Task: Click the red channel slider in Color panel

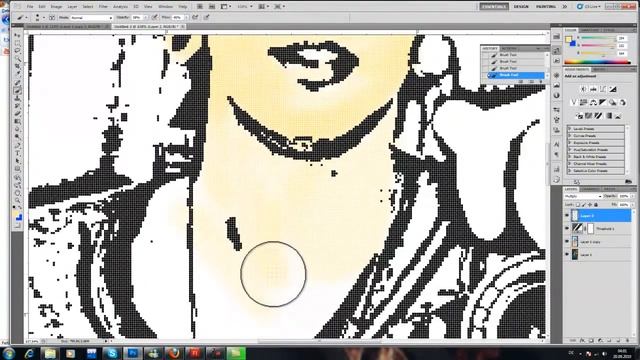Action: point(598,38)
